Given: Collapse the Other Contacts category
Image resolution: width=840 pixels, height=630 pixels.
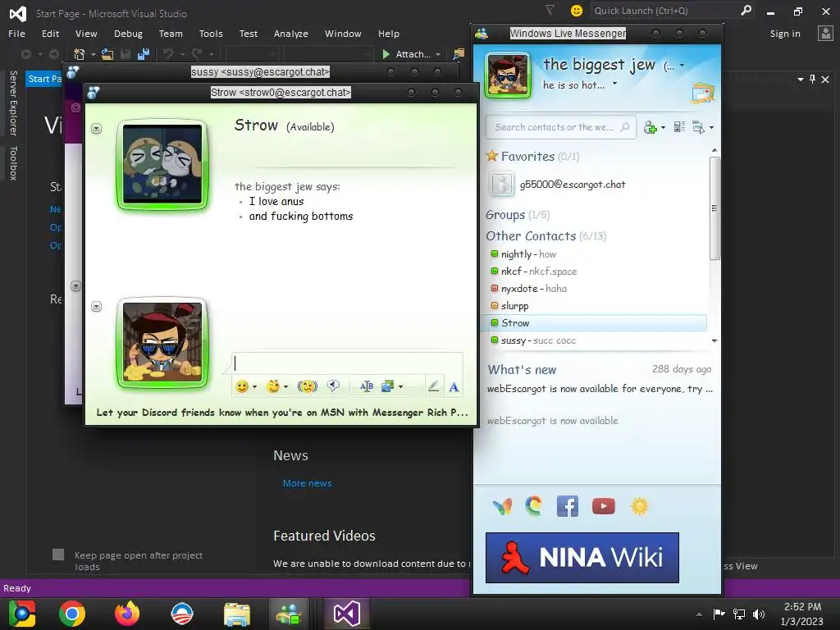Looking at the screenshot, I should (x=531, y=236).
